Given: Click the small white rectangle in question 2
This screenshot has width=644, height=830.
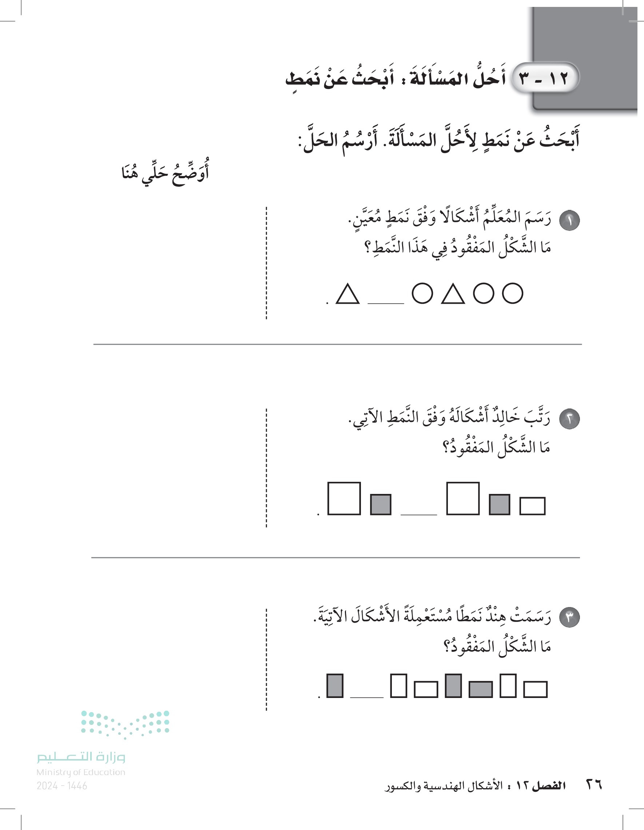Looking at the screenshot, I should pyautogui.click(x=532, y=506).
